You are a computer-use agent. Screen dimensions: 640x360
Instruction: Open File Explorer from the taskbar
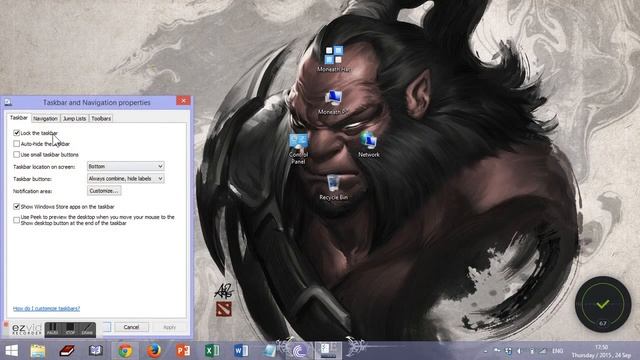click(38, 351)
